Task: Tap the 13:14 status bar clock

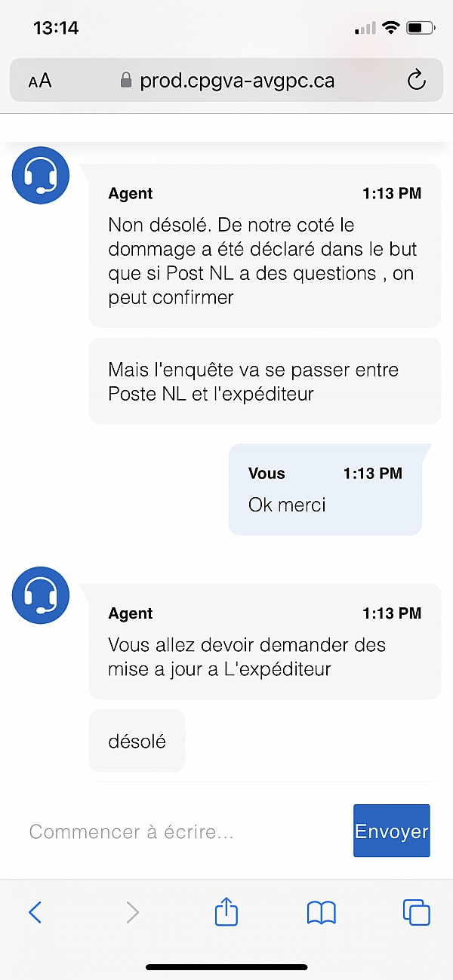Action: [x=56, y=28]
